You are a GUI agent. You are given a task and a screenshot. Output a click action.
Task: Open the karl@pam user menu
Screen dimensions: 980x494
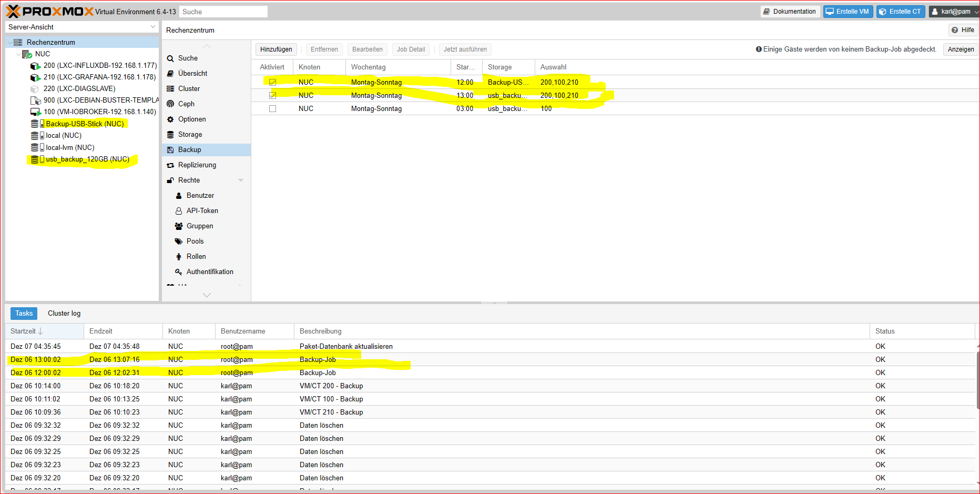click(x=954, y=12)
